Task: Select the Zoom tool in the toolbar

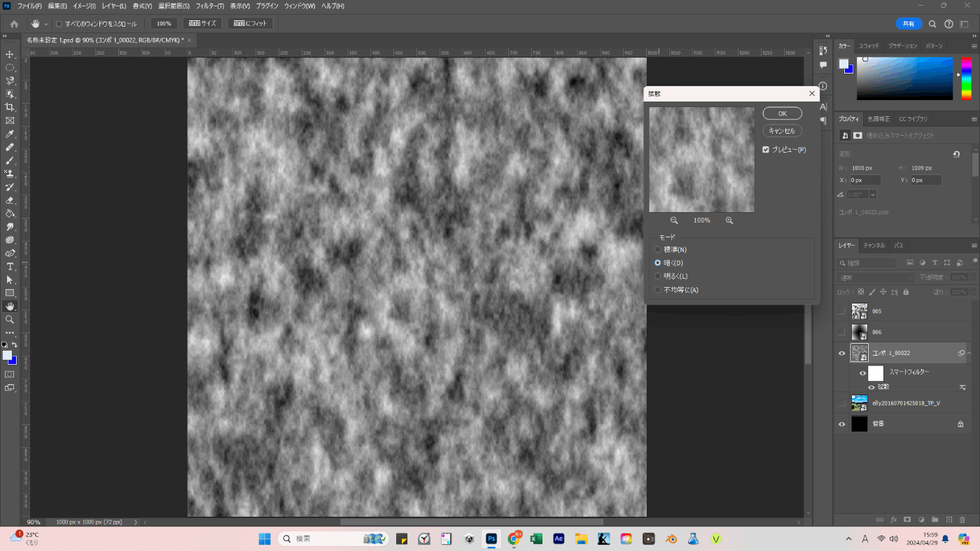Action: [10, 319]
